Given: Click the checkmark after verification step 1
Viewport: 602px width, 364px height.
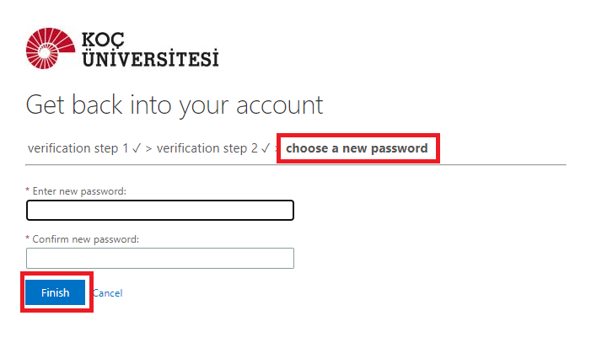Looking at the screenshot, I should point(137,148).
